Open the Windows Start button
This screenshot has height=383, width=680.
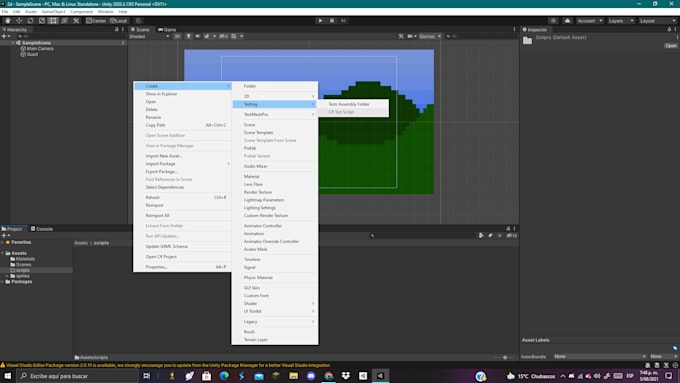click(x=7, y=376)
